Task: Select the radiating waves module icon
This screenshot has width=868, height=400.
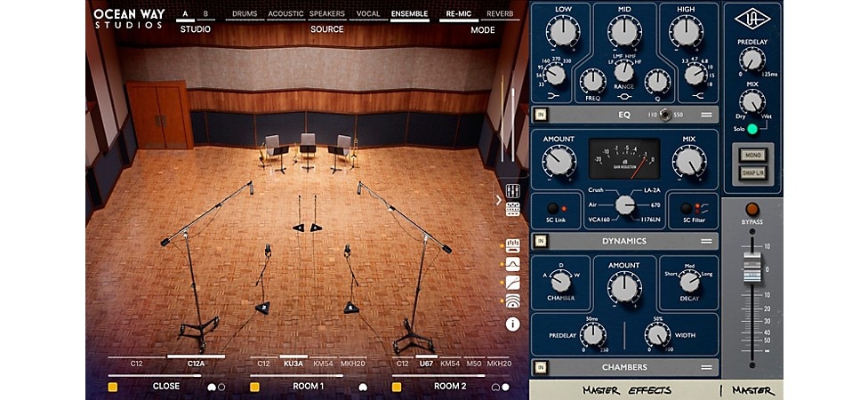Action: tap(512, 300)
